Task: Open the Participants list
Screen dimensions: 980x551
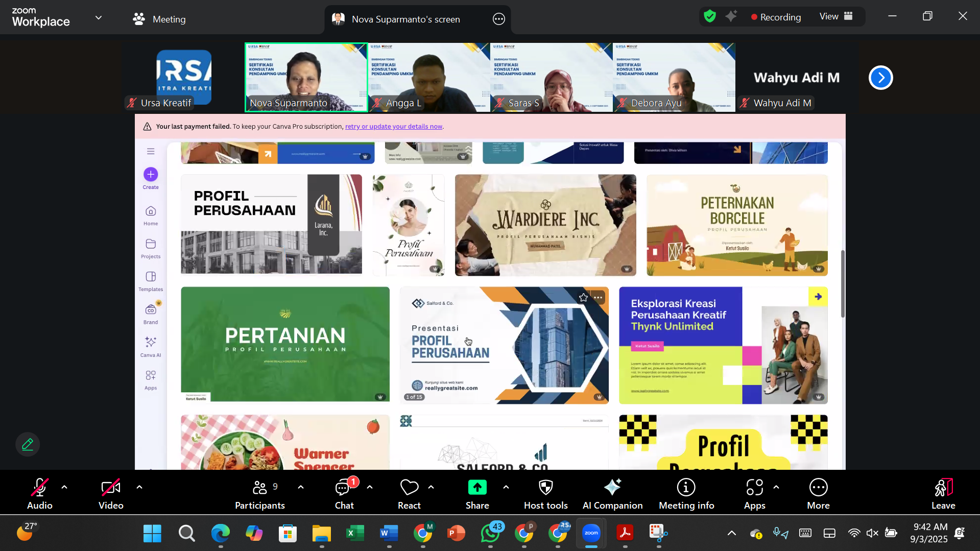Action: click(259, 494)
